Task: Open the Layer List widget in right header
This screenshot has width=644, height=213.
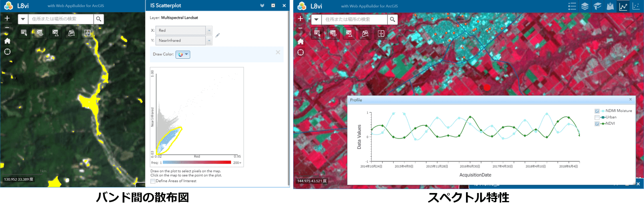Action: (572, 6)
